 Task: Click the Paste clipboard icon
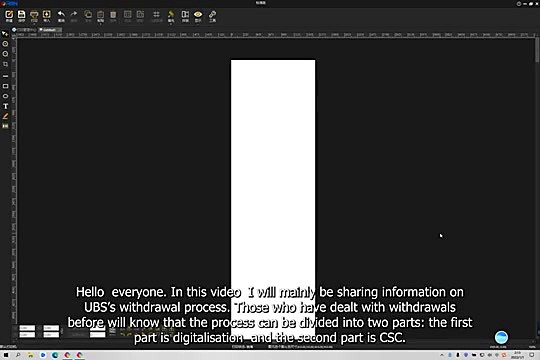[x=100, y=15]
